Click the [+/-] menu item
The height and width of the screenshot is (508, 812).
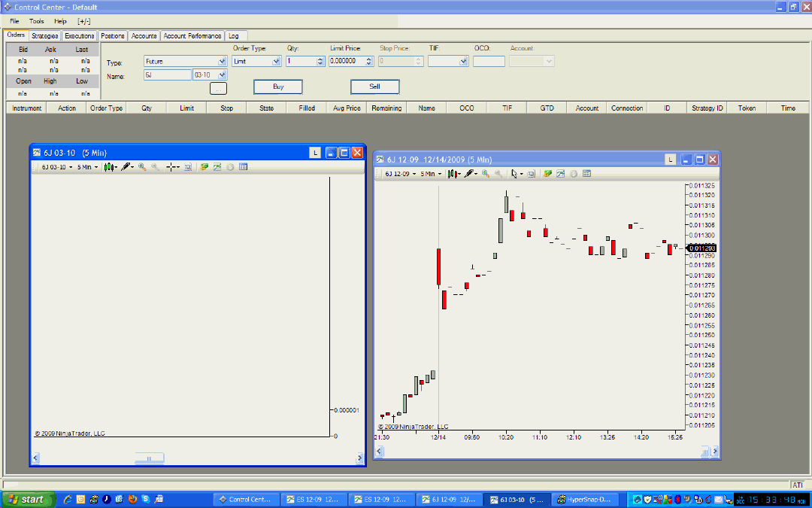84,21
